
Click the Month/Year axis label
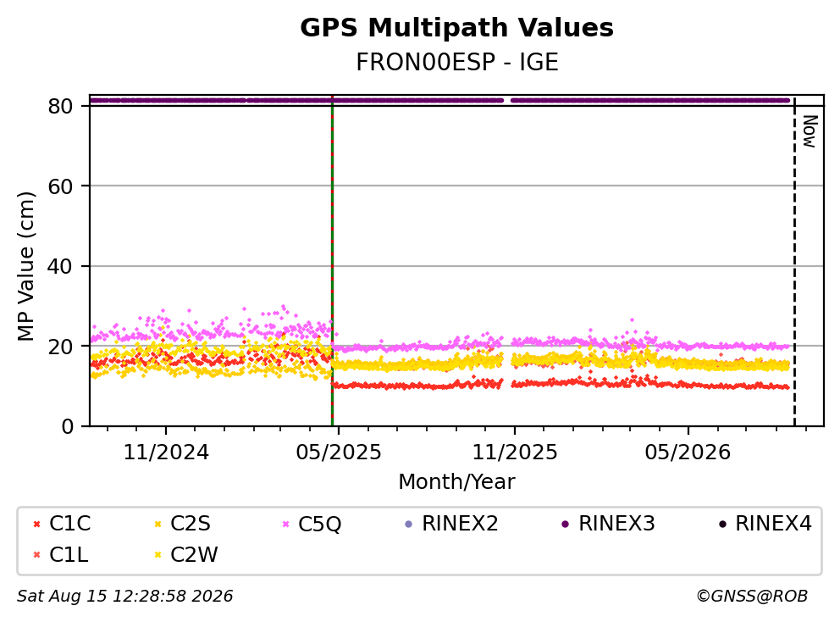point(456,482)
